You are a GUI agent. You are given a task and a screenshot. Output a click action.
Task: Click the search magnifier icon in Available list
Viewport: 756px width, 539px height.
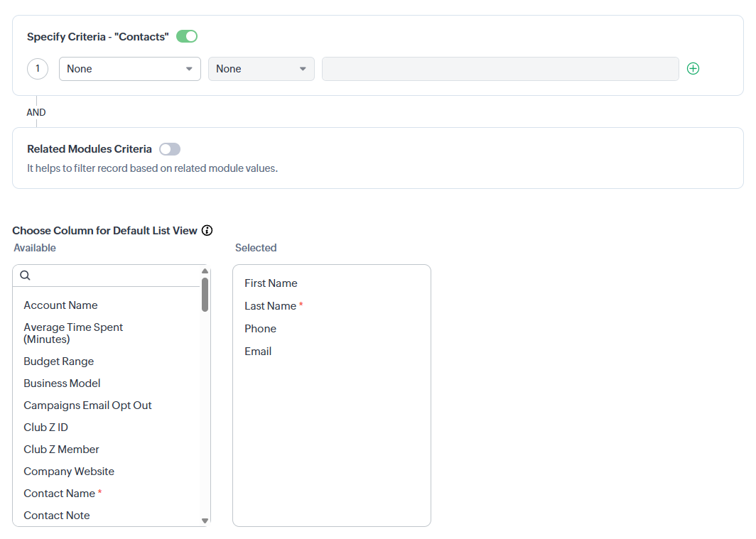coord(25,276)
